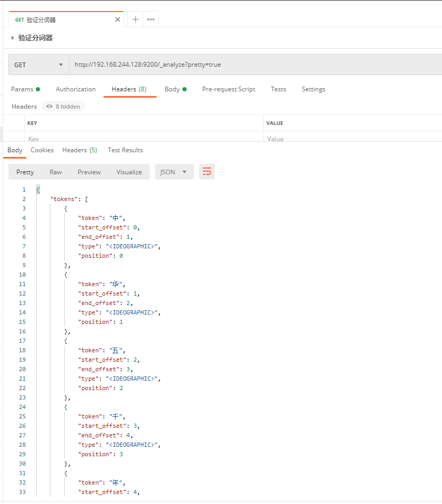Toggle line wrap icon in response toolbar
The image size is (442, 504).
tap(207, 172)
